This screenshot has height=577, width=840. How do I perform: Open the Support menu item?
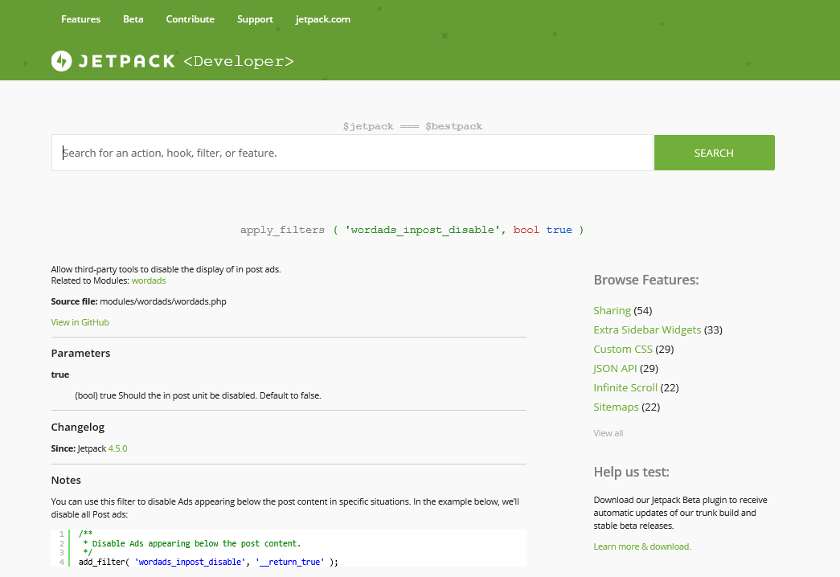pyautogui.click(x=255, y=19)
